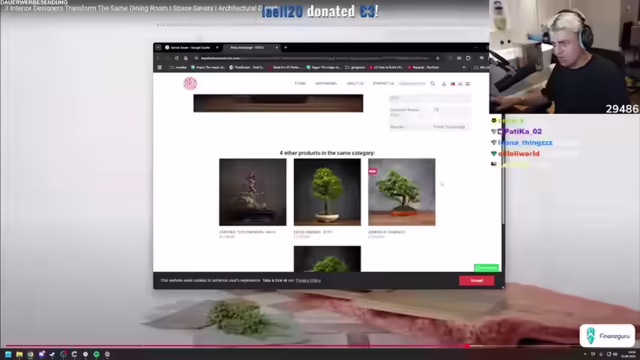This screenshot has width=640, height=360.
Task: Open the browser extensions menu
Action: 468,58
